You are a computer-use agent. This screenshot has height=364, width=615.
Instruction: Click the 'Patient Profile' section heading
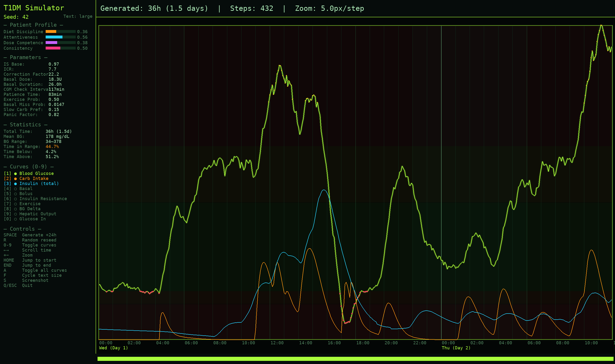point(33,25)
